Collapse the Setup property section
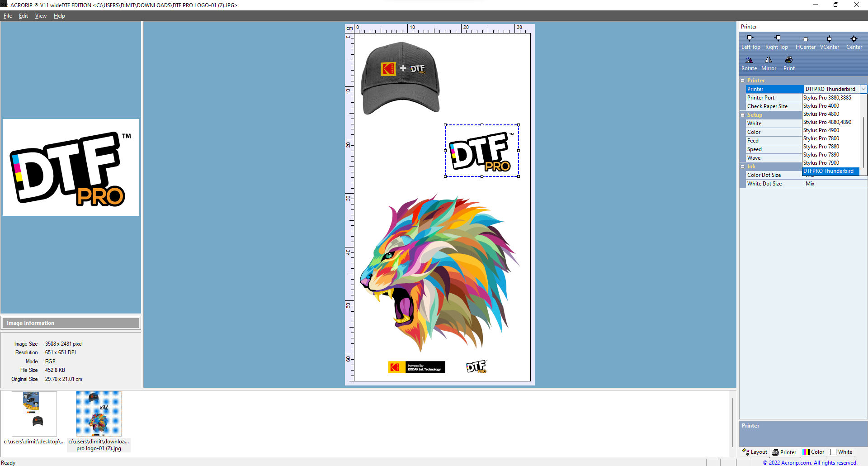 pos(742,115)
